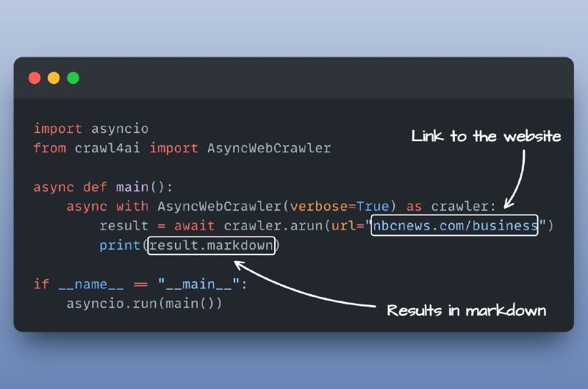Screen dimensions: 588x389
Task: Click "as crawler:" text
Action: point(451,207)
